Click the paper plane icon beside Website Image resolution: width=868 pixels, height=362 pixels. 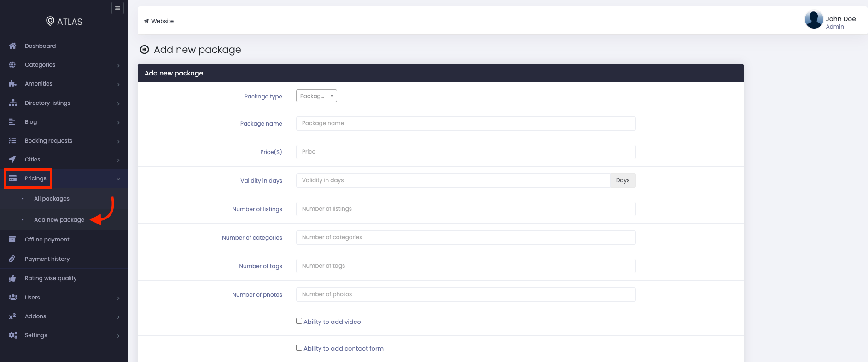[146, 21]
